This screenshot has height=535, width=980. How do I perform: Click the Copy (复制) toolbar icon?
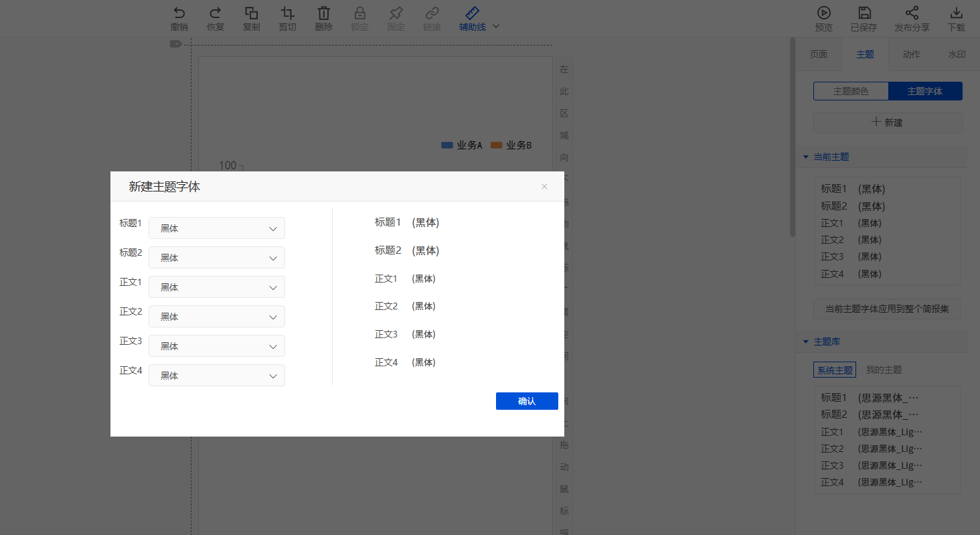click(251, 13)
